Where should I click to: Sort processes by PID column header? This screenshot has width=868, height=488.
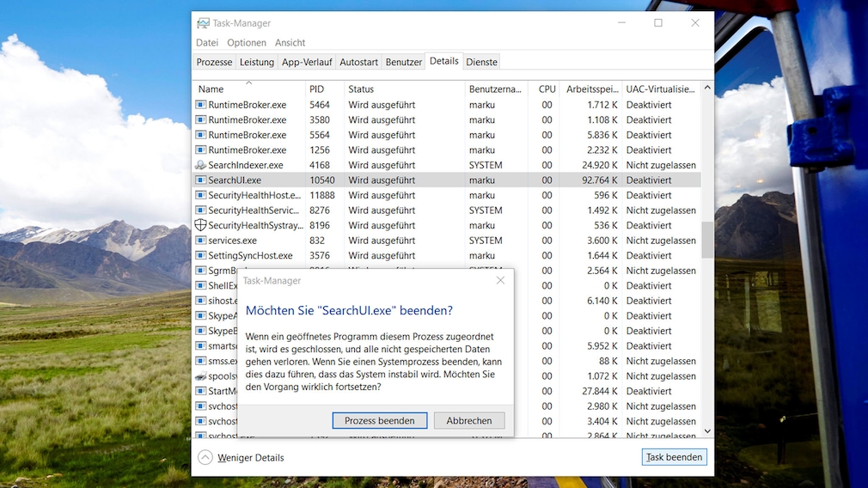pos(317,89)
